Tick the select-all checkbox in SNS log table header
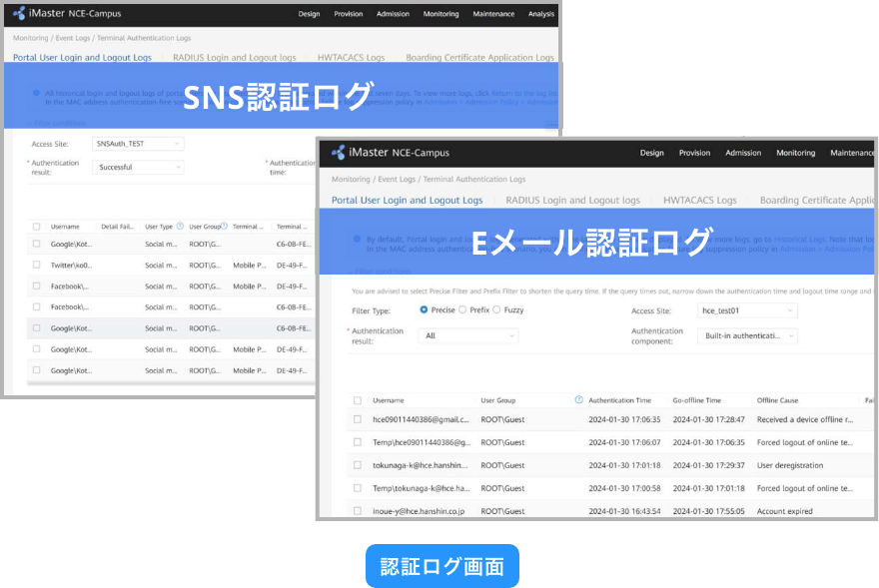879x588 pixels. [x=36, y=227]
